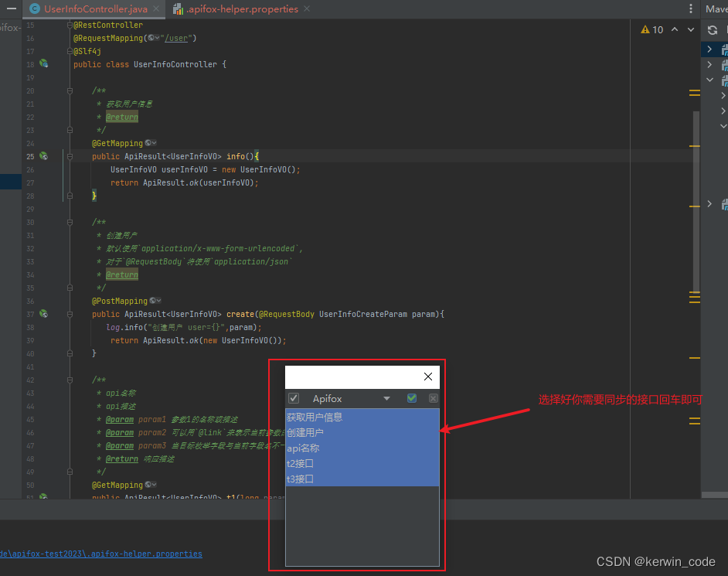Confirm selection with green check button
This screenshot has height=576, width=728.
click(412, 398)
